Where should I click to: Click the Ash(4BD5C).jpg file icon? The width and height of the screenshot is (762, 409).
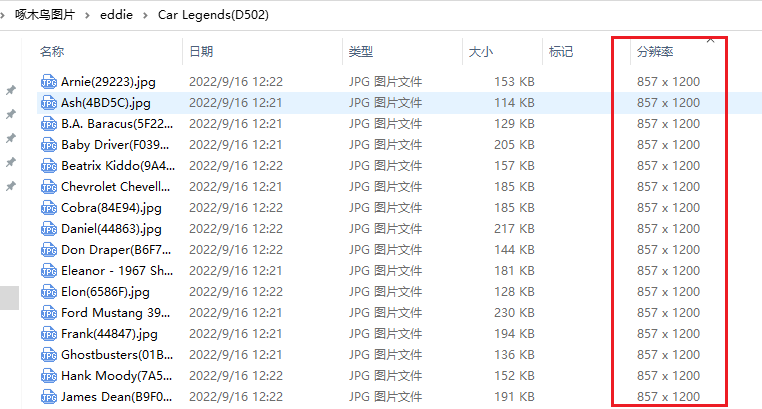(49, 103)
